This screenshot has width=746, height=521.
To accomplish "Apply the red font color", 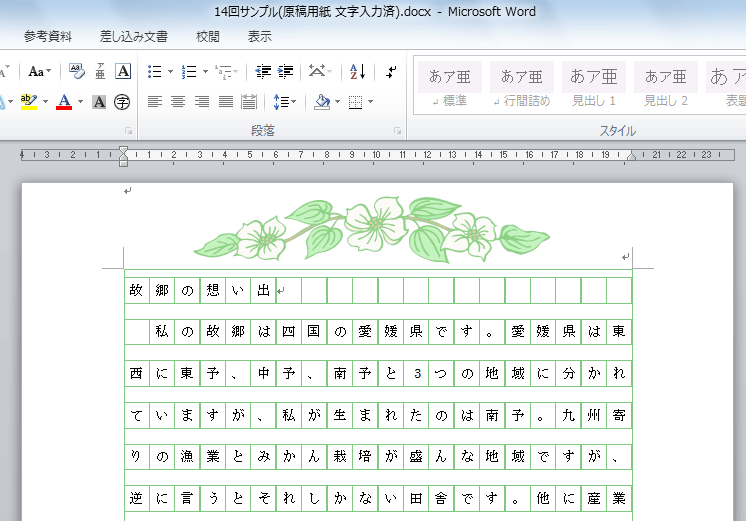I will click(x=64, y=102).
